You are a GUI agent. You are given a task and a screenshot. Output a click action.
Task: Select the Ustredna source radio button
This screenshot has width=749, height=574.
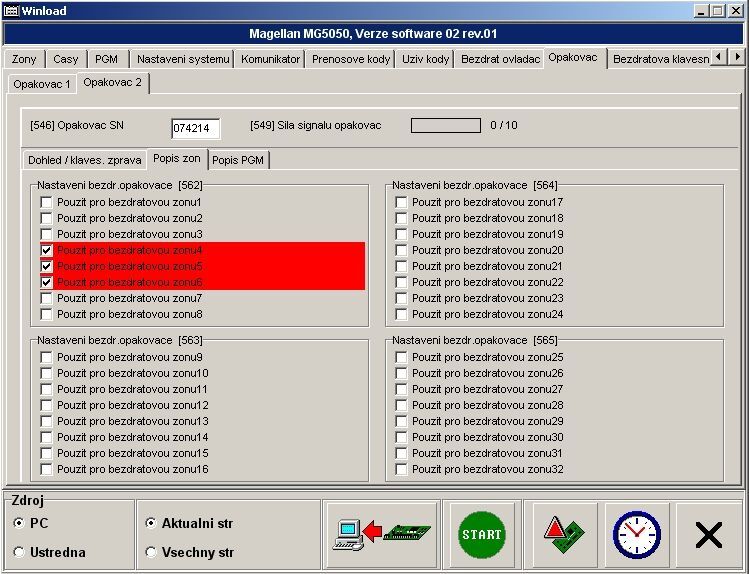20,552
